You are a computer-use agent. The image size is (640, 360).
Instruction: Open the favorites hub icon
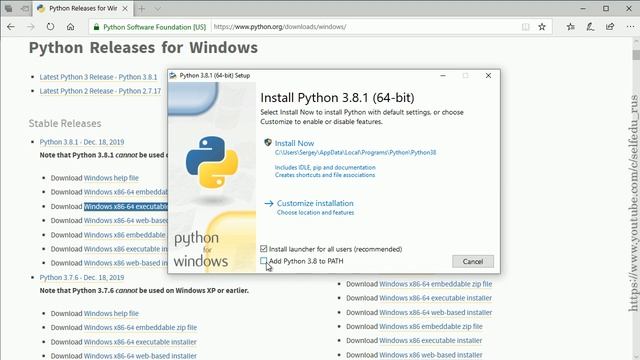coord(571,27)
